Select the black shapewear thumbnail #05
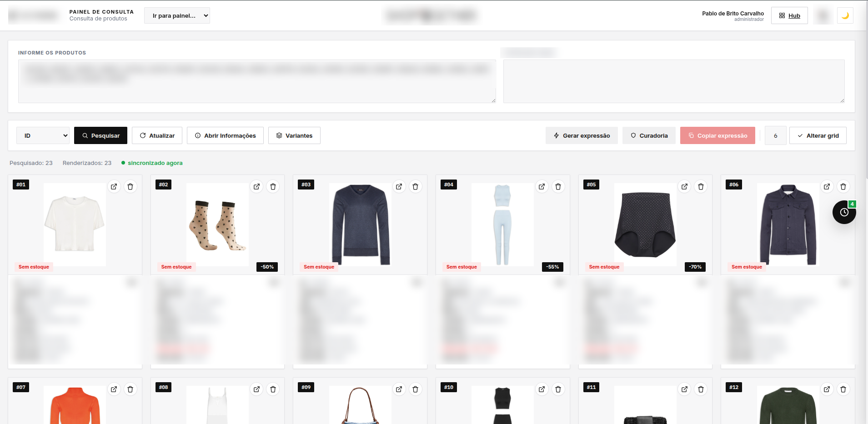The height and width of the screenshot is (424, 868). [x=645, y=224]
